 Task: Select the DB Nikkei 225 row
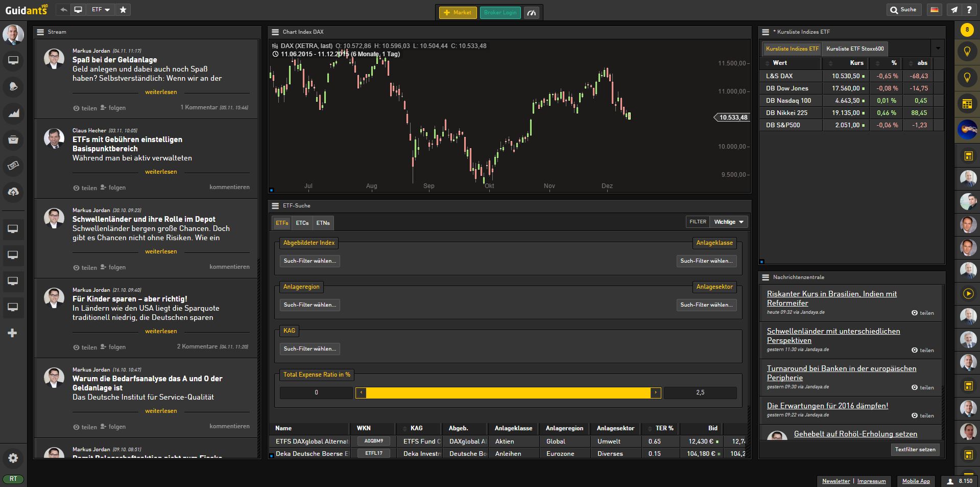(851, 113)
